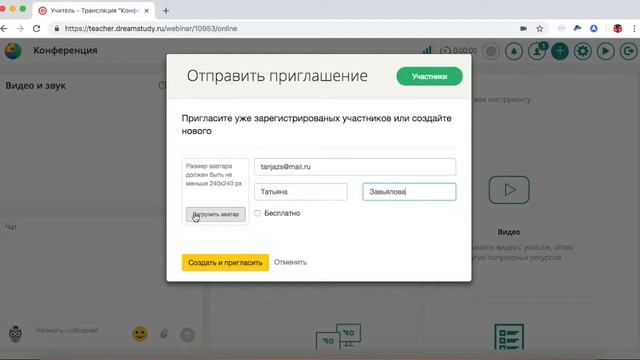Click the quiz checklist tile icon
The height and width of the screenshot is (360, 640).
(509, 337)
